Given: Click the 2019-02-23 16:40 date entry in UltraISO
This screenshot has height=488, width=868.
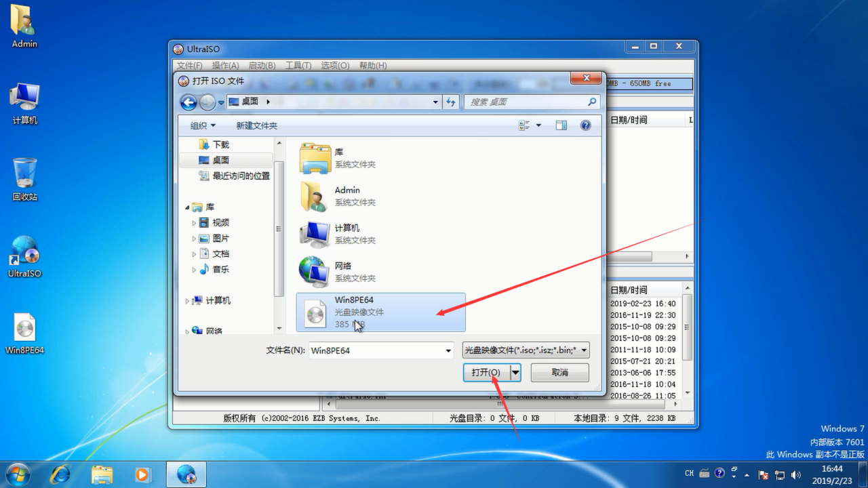Looking at the screenshot, I should [x=643, y=304].
